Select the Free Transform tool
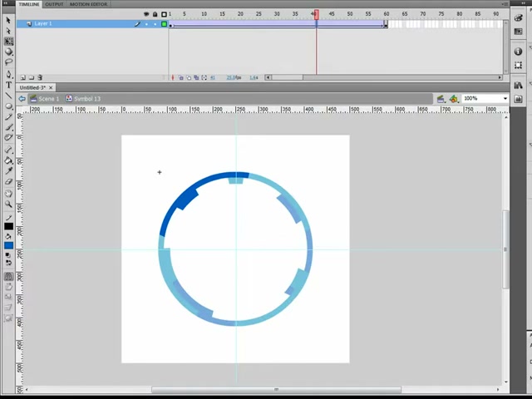Screen dimensions: 532x399 [x=8, y=42]
